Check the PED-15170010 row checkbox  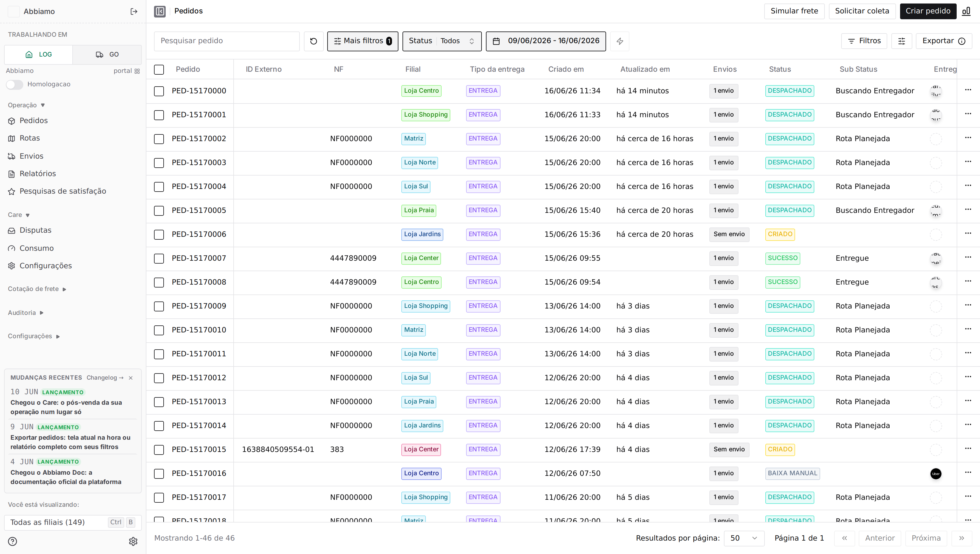159,330
